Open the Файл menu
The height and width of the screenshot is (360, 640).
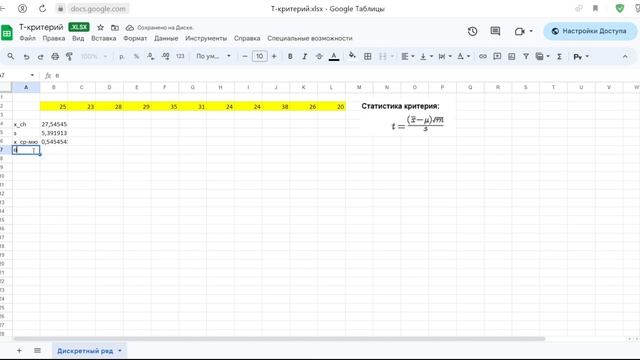pyautogui.click(x=27, y=38)
